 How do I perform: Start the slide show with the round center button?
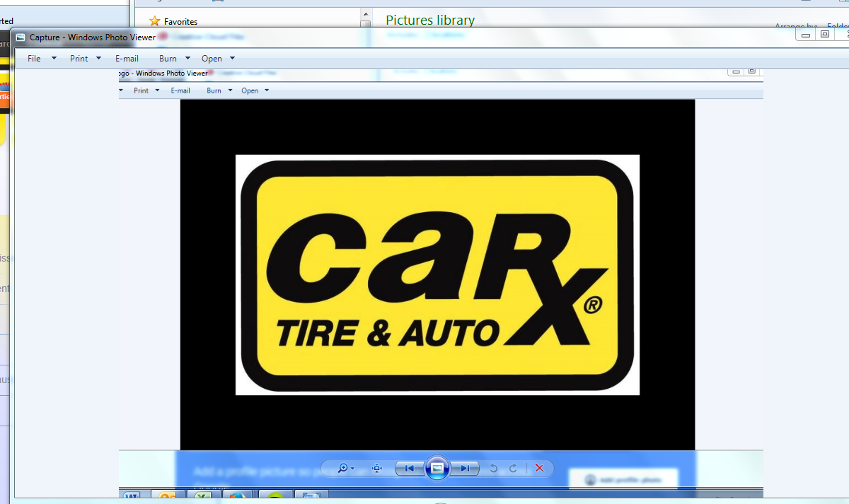[437, 468]
